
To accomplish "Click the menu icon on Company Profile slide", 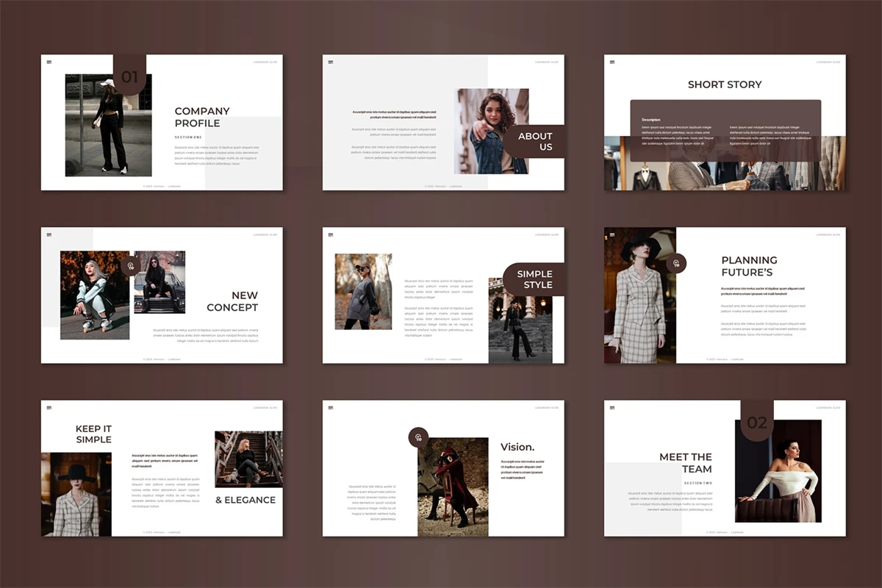I will point(49,62).
